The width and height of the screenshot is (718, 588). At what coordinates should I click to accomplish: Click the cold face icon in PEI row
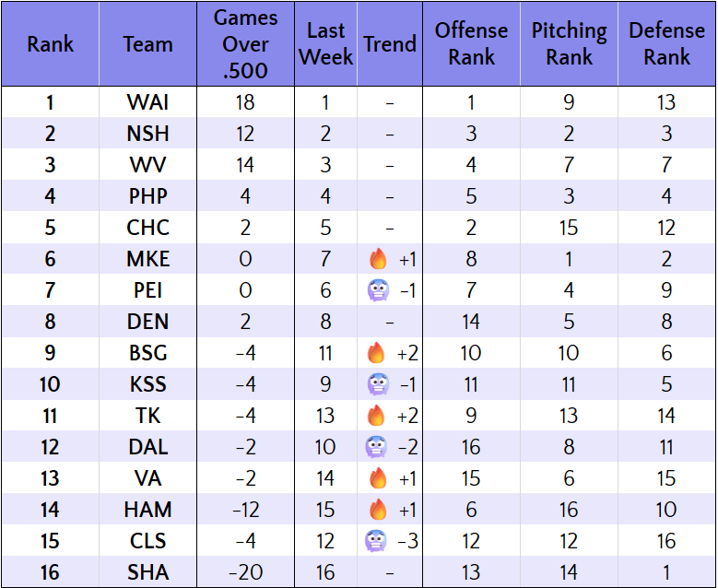[x=377, y=291]
